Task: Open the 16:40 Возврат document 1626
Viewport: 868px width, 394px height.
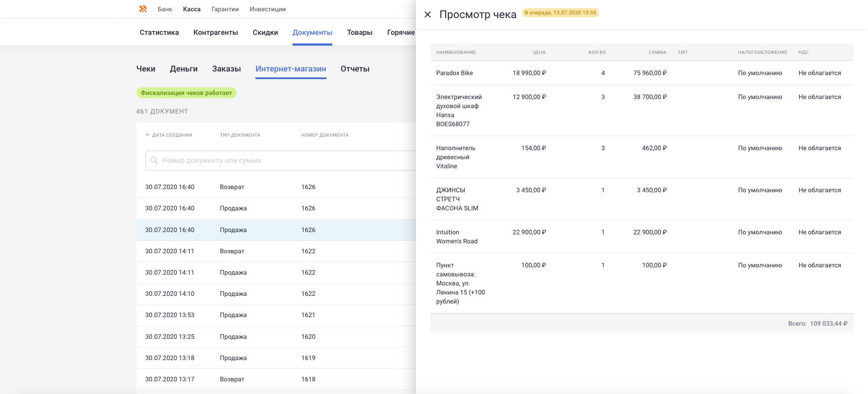Action: pos(276,187)
